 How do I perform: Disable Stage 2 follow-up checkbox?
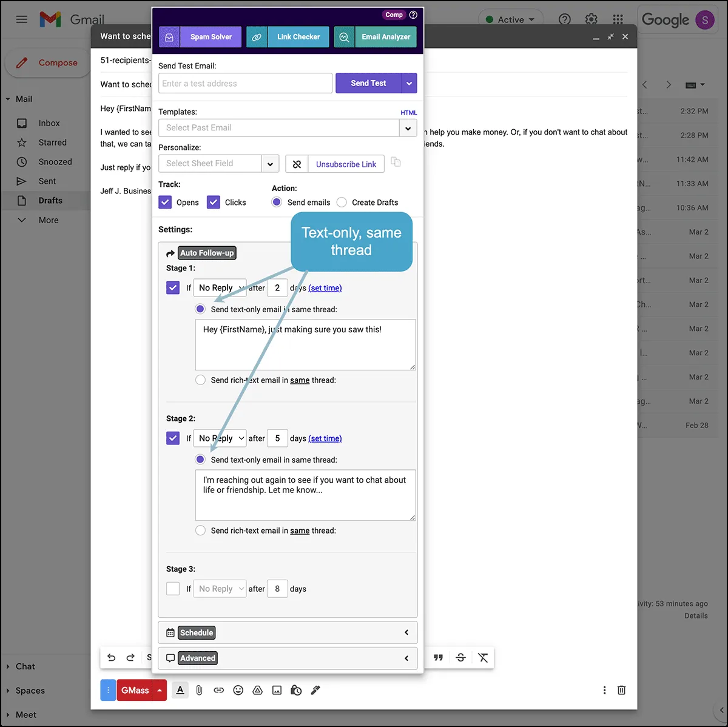pos(173,438)
